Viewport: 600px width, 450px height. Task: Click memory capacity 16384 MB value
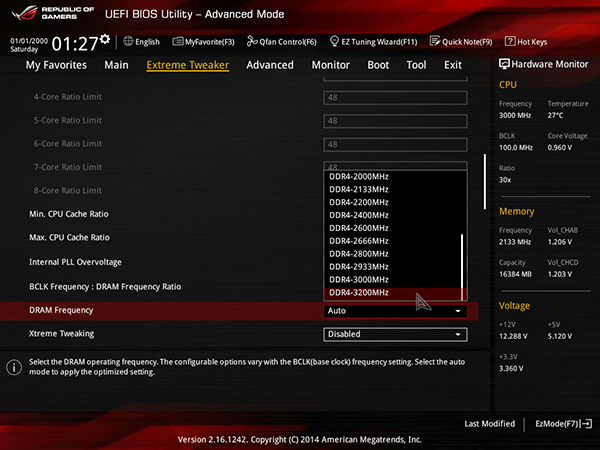515,274
